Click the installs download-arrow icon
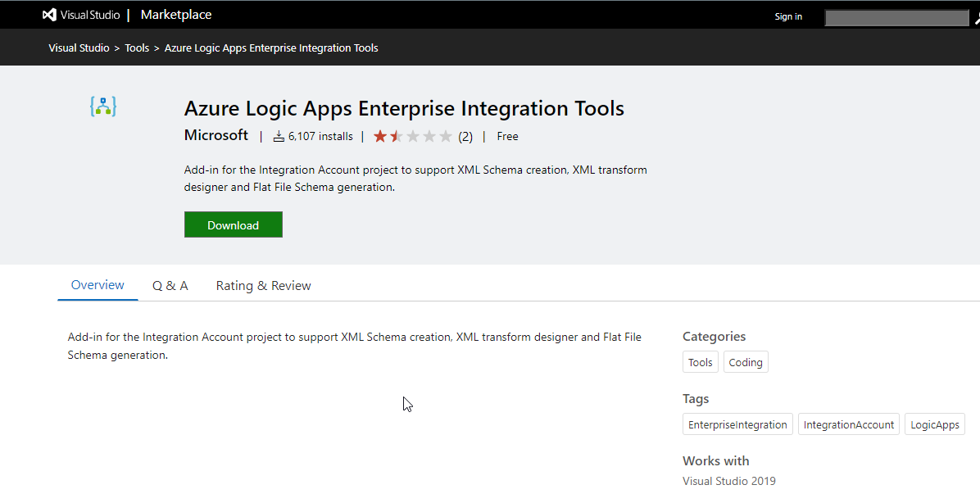Screen dimensions: 980x494 279,136
